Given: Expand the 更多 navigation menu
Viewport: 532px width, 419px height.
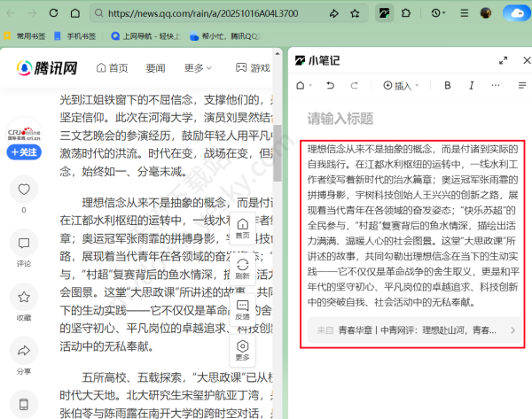Looking at the screenshot, I should click(x=199, y=67).
